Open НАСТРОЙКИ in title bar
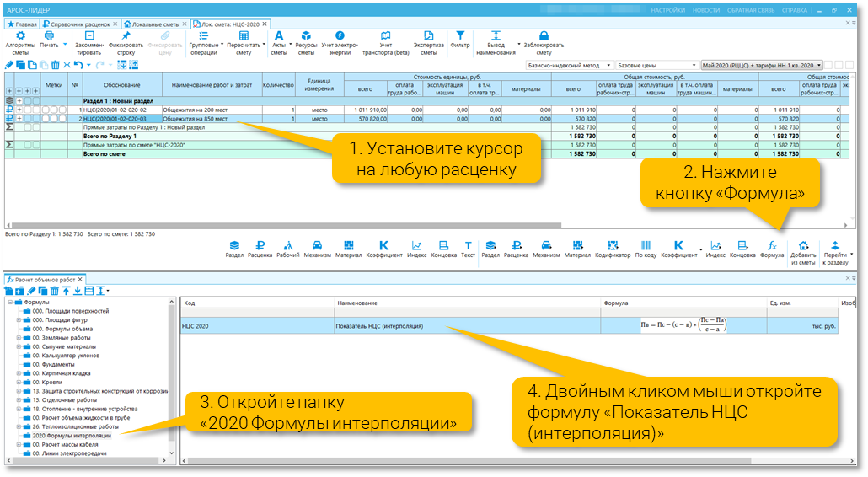868x477 pixels. [x=667, y=10]
